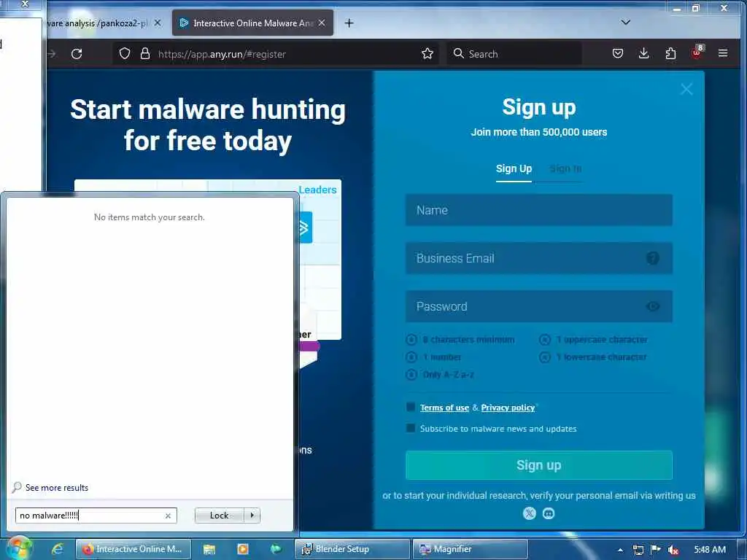Screen dimensions: 747x560
Task: Open a new browser tab
Action: click(x=349, y=23)
